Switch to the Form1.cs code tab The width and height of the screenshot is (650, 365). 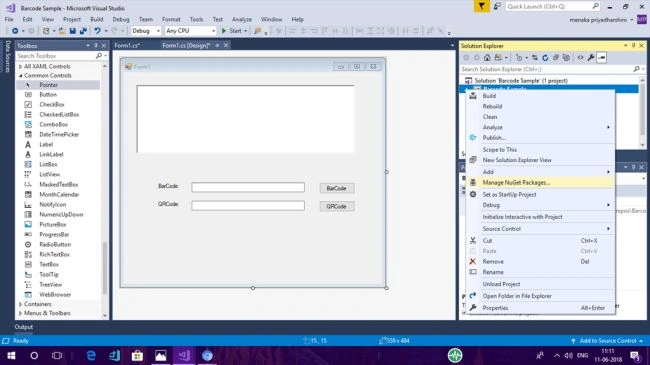pyautogui.click(x=127, y=45)
